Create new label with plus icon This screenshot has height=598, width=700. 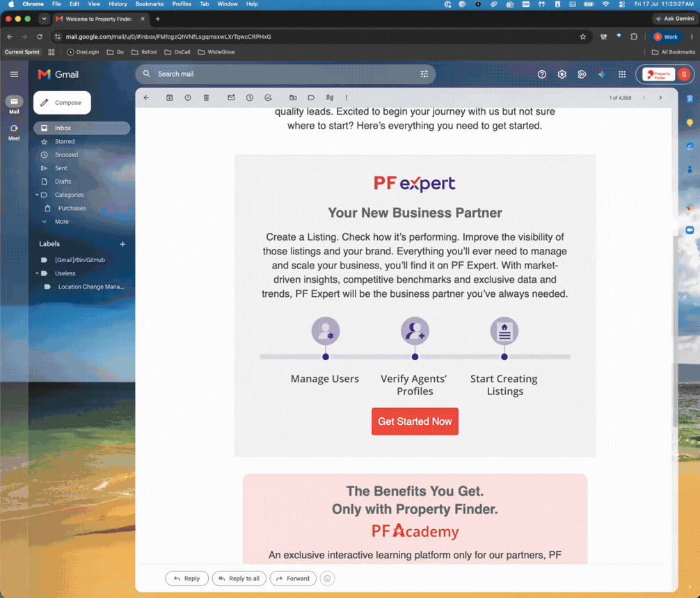point(122,244)
